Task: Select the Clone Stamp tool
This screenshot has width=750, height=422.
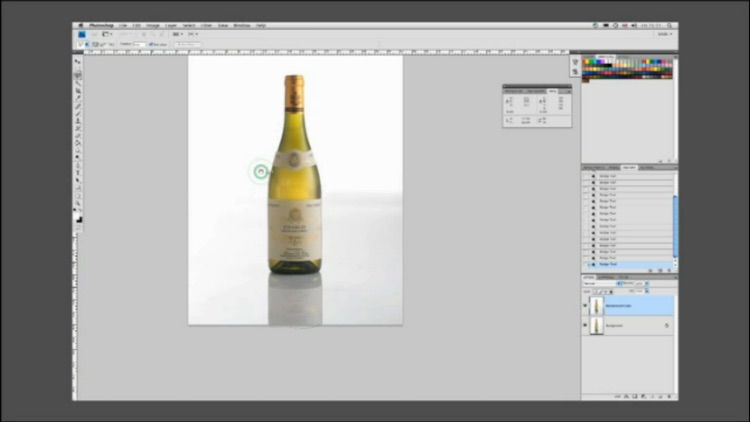Action: 78,121
